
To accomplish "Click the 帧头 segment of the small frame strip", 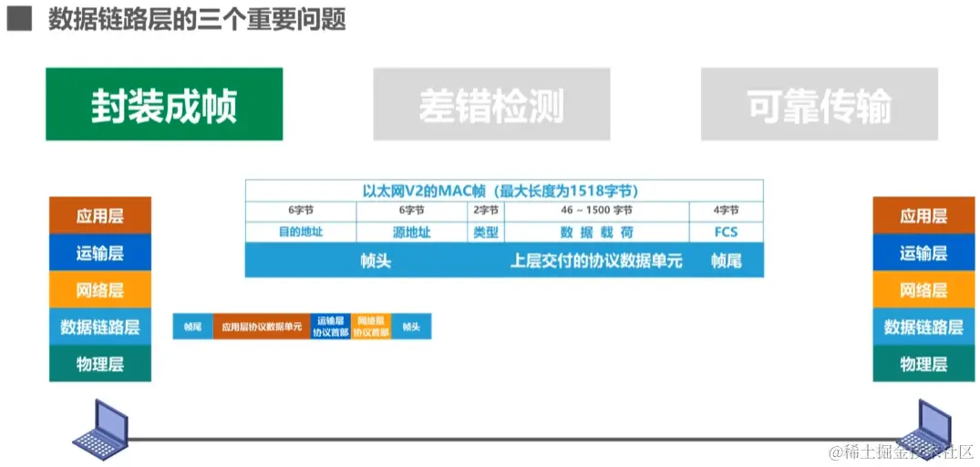I will pyautogui.click(x=411, y=327).
